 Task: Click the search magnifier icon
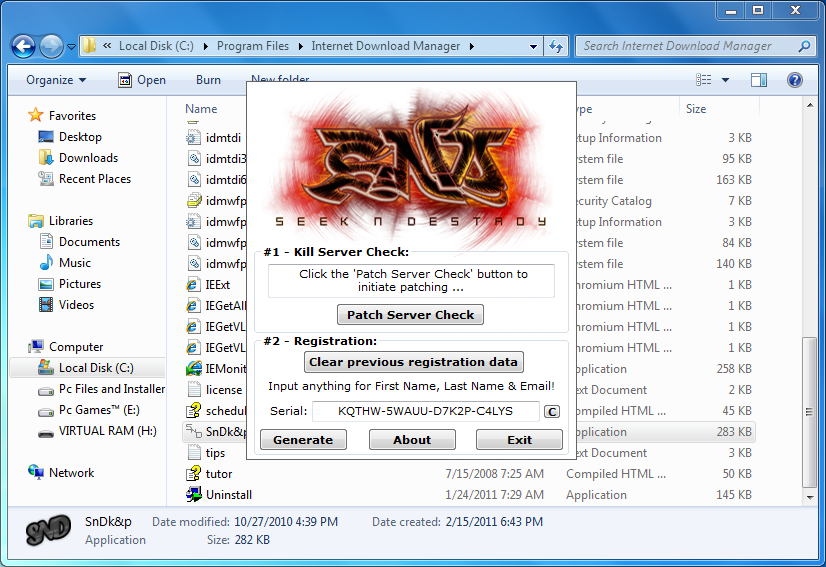(804, 46)
